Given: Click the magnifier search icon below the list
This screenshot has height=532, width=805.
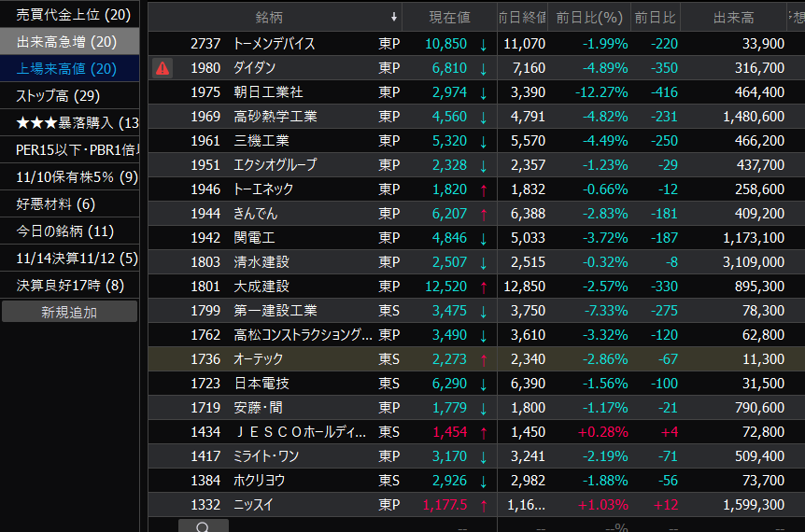Looking at the screenshot, I should click(x=203, y=526).
